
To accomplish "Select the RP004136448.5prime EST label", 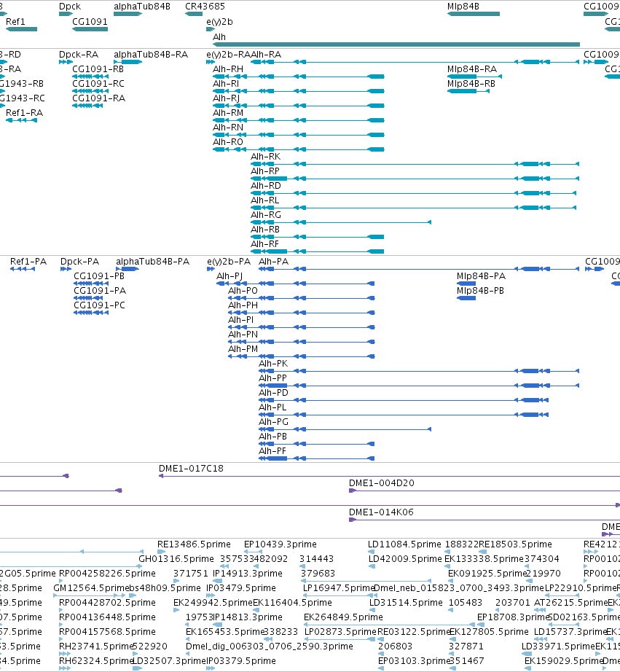I will (x=107, y=617).
